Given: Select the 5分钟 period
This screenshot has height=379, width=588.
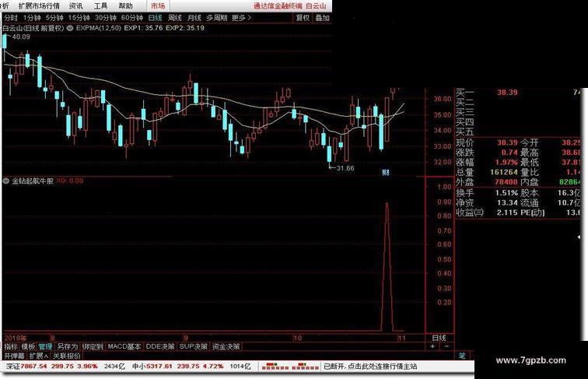Looking at the screenshot, I should coord(54,18).
